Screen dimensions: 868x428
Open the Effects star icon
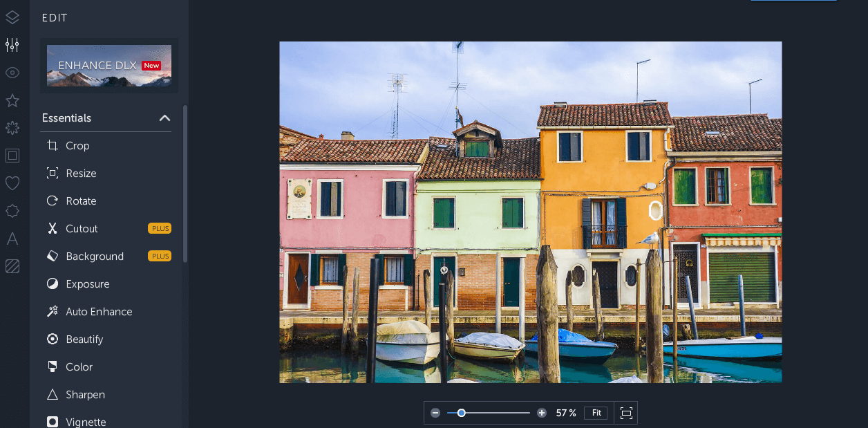(12, 100)
